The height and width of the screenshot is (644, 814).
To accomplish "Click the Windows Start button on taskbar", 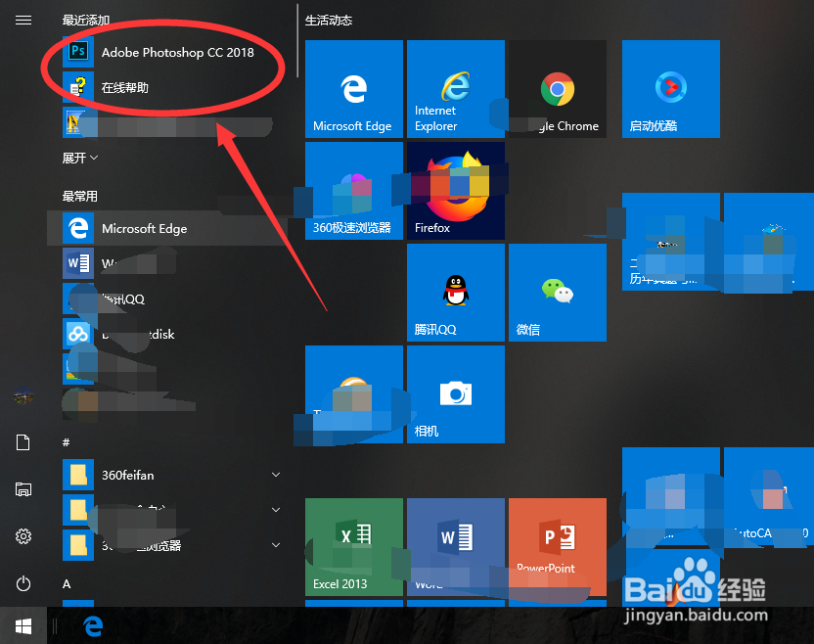I will coord(23,626).
